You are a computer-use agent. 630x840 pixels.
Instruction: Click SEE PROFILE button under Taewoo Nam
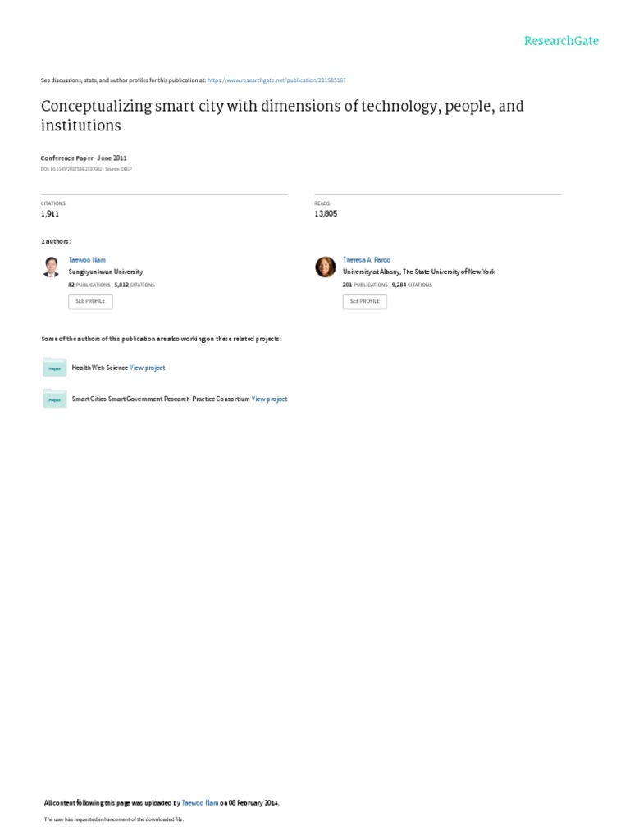(90, 302)
